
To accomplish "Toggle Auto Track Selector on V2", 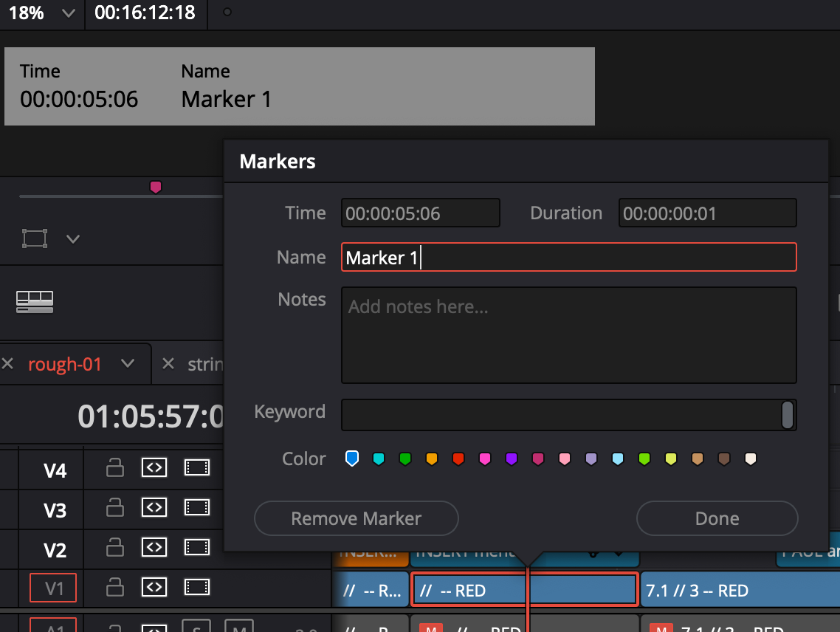I will tap(154, 547).
